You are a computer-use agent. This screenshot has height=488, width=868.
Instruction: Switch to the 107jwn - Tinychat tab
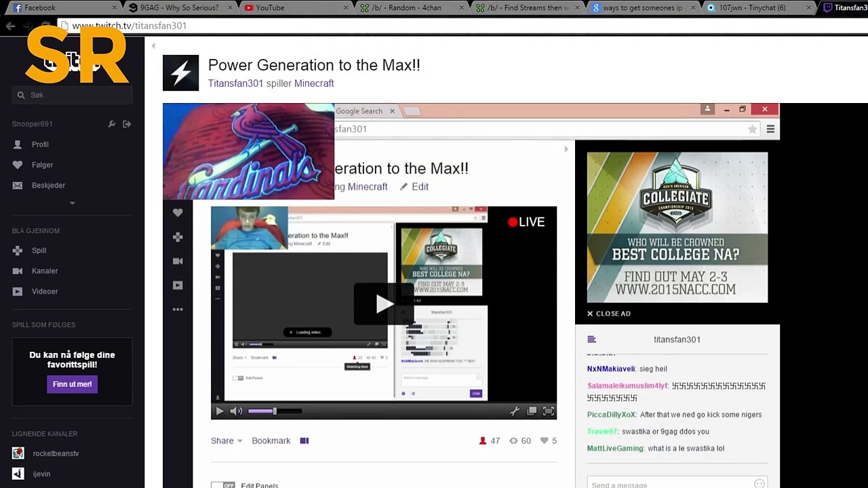(x=760, y=7)
